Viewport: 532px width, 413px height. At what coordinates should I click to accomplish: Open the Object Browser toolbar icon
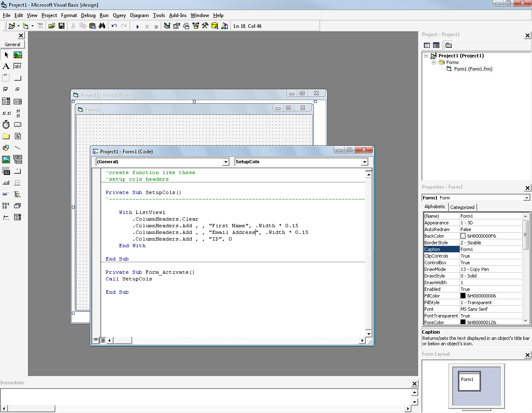tap(196, 26)
